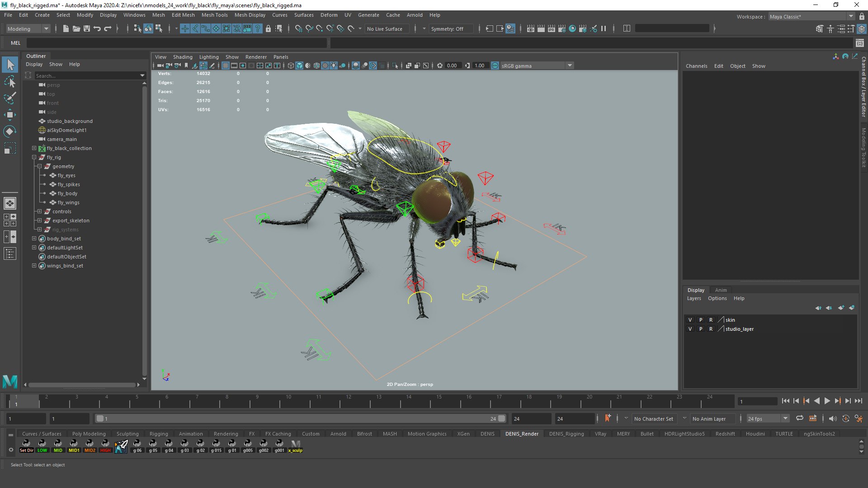Viewport: 868px width, 488px height.
Task: Open the Arnold menu
Action: coord(415,15)
